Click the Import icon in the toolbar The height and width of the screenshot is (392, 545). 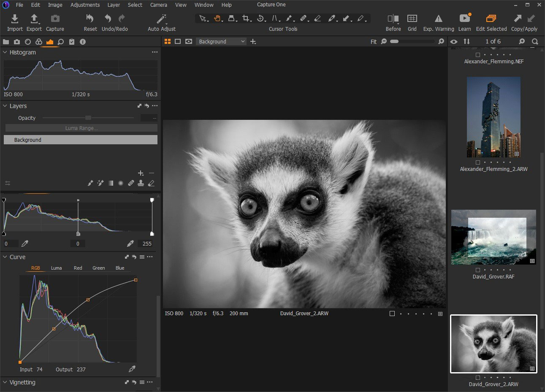(15, 19)
